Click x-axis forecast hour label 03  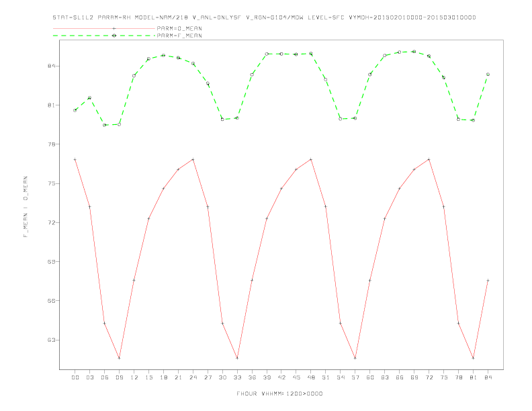point(89,377)
